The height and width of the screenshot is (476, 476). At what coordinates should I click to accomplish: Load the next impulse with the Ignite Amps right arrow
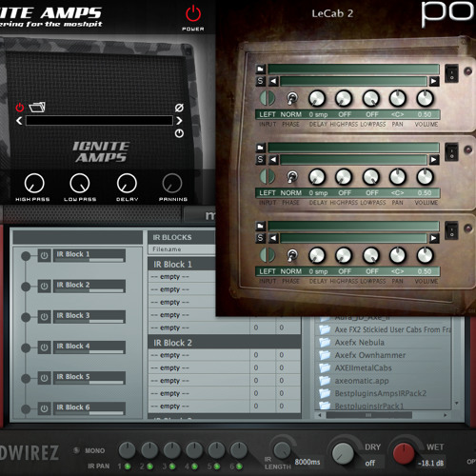179,121
